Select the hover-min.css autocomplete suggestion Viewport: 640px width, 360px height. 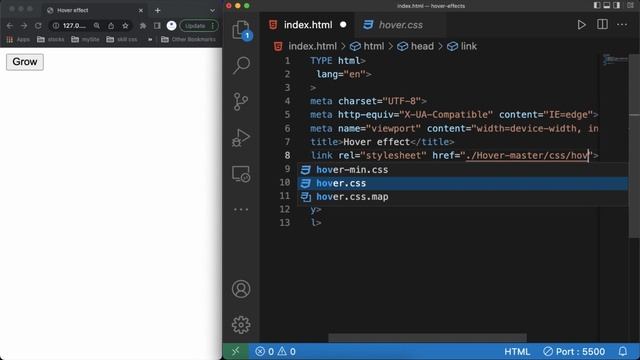462,170
